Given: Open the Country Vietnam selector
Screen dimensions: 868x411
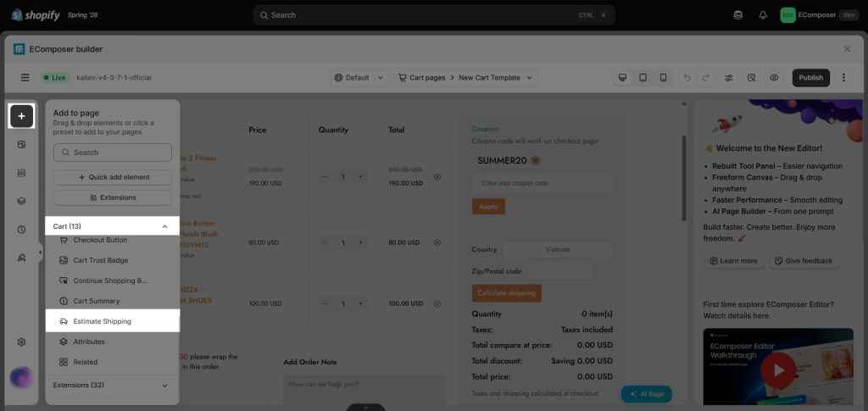Looking at the screenshot, I should 558,249.
